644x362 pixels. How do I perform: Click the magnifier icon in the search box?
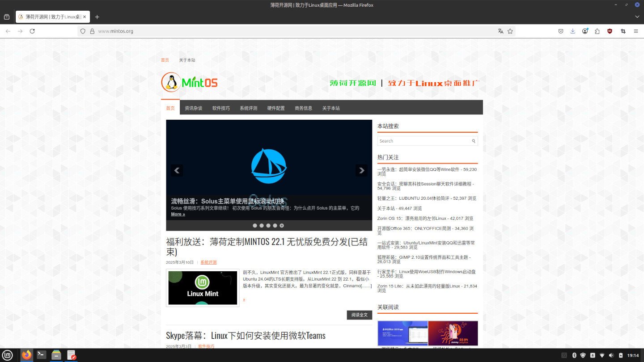tap(474, 141)
